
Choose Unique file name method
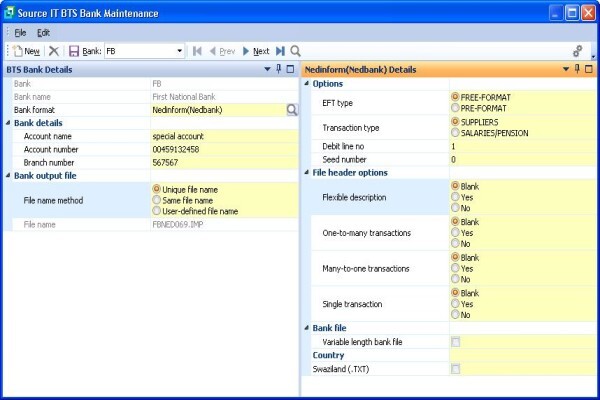coord(157,189)
